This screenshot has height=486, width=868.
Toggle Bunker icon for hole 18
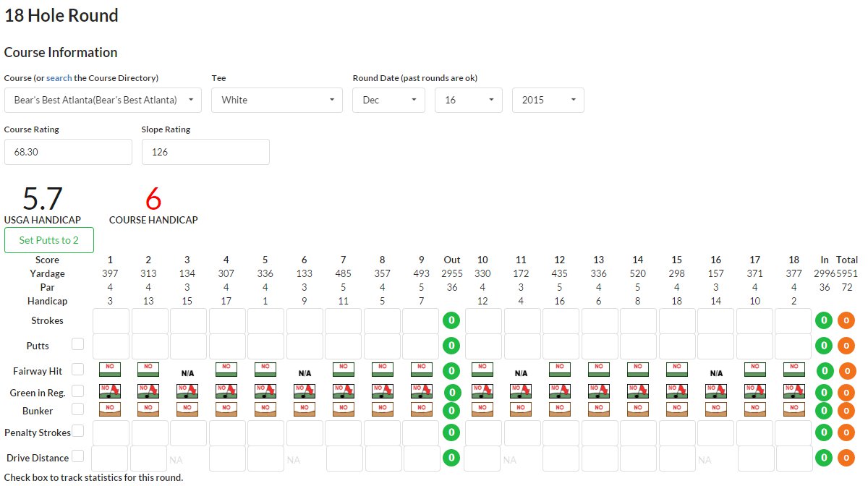coord(793,409)
